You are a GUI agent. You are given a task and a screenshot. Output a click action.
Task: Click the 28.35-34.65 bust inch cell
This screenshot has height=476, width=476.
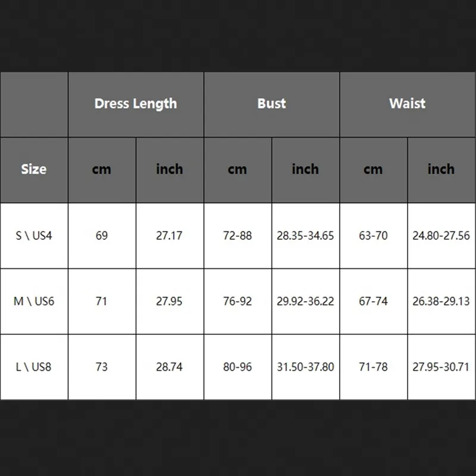coord(305,236)
